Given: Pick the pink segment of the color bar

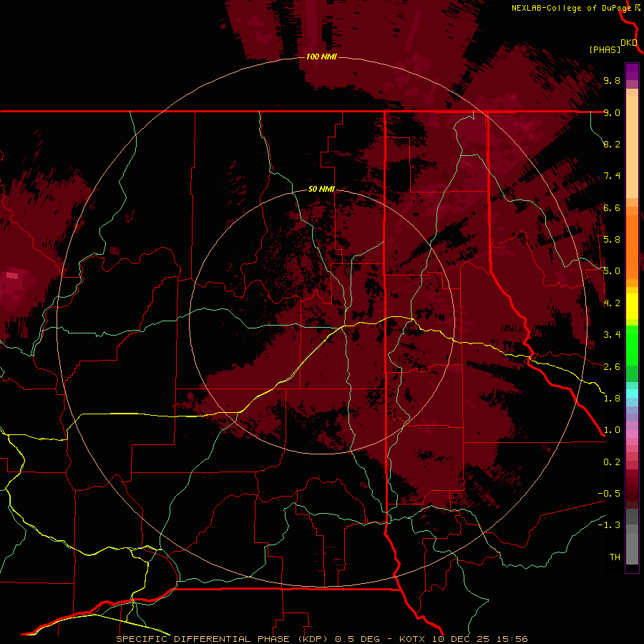Looking at the screenshot, I should 632,434.
